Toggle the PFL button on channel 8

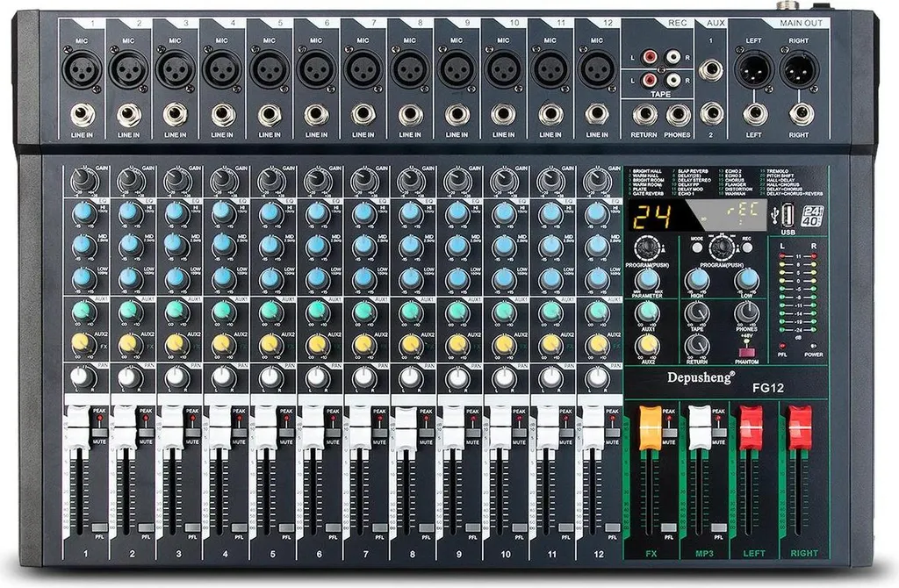(x=426, y=527)
